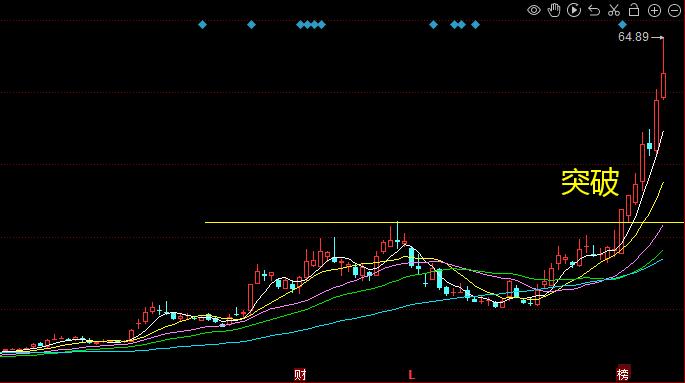Open the 财 marker on the time axis
Image resolution: width=685 pixels, height=383 pixels.
click(x=300, y=374)
